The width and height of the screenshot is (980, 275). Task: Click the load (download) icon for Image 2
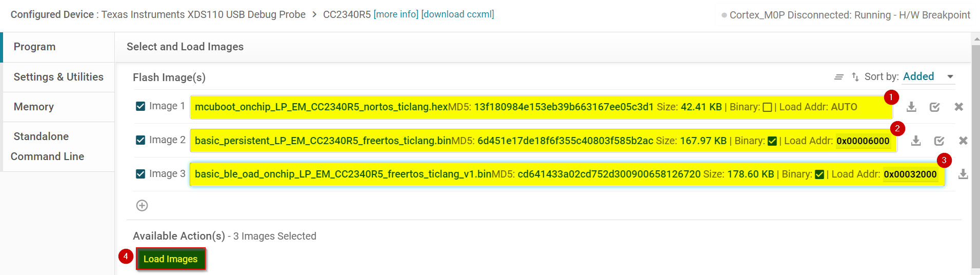916,141
